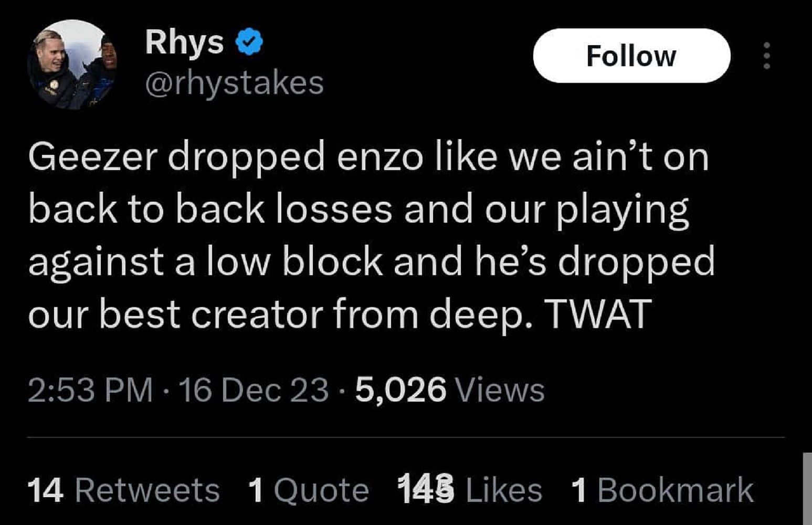Show the 14 Retweets list

(x=123, y=490)
